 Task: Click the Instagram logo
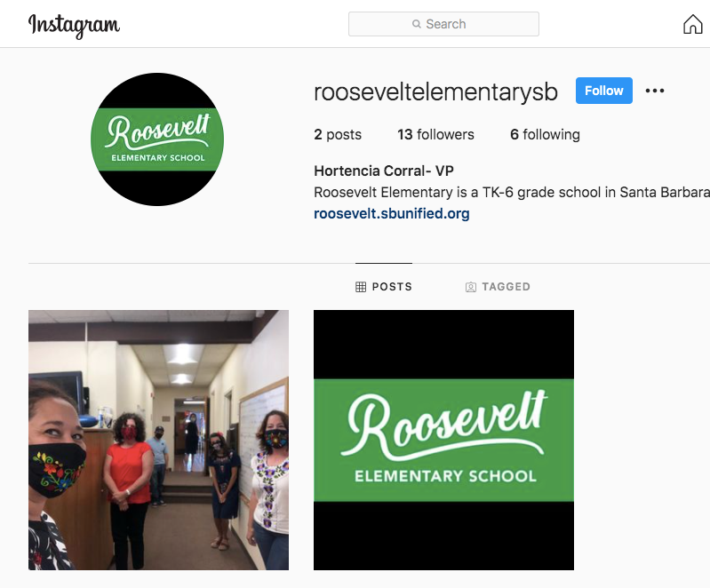tap(75, 26)
